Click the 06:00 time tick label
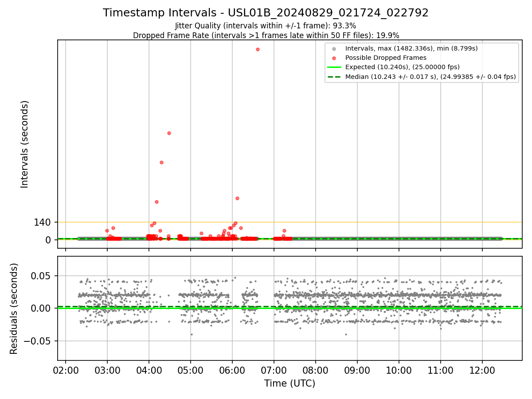 [232, 370]
